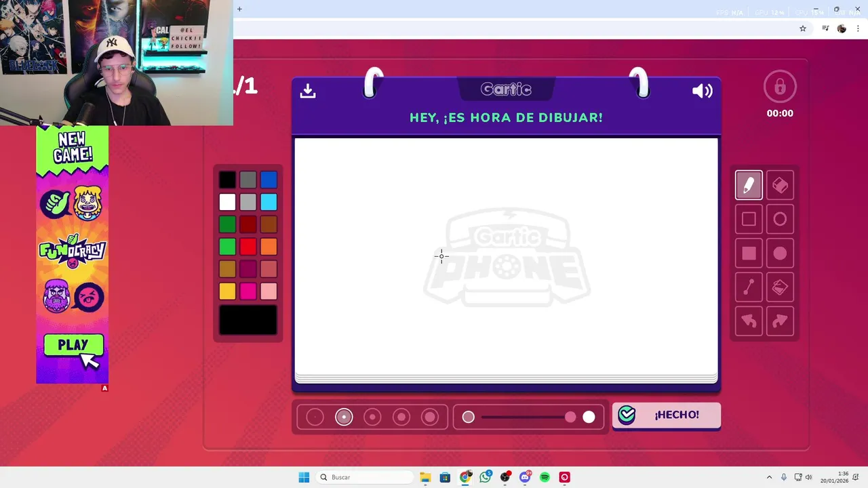868x488 pixels.
Task: Redo the last undone stroke
Action: (780, 321)
